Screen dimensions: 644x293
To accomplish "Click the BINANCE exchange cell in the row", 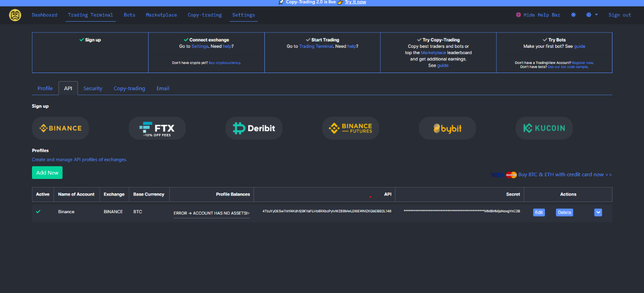I will click(x=113, y=212).
